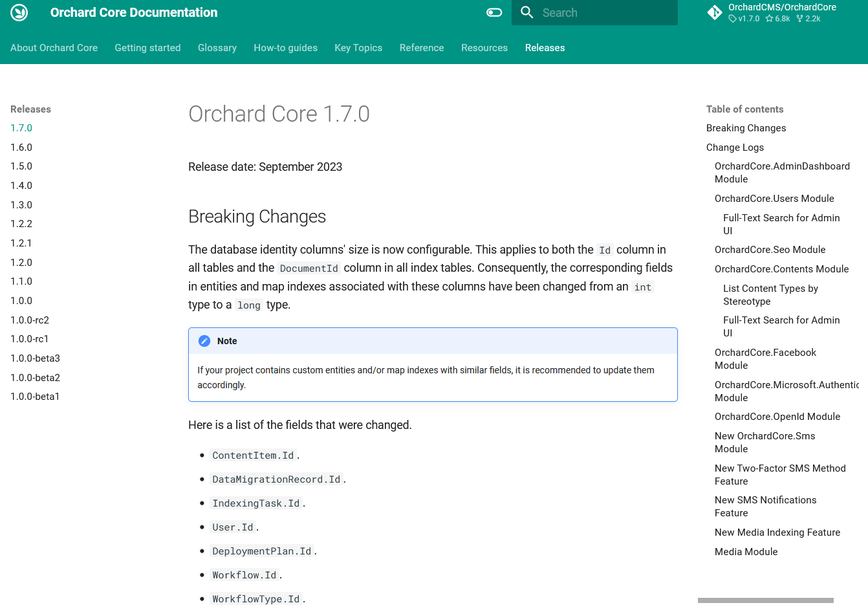Go to OrchardCore.Microsoft.Authentication Module section
Image resolution: width=868 pixels, height=614 pixels.
pyautogui.click(x=787, y=391)
